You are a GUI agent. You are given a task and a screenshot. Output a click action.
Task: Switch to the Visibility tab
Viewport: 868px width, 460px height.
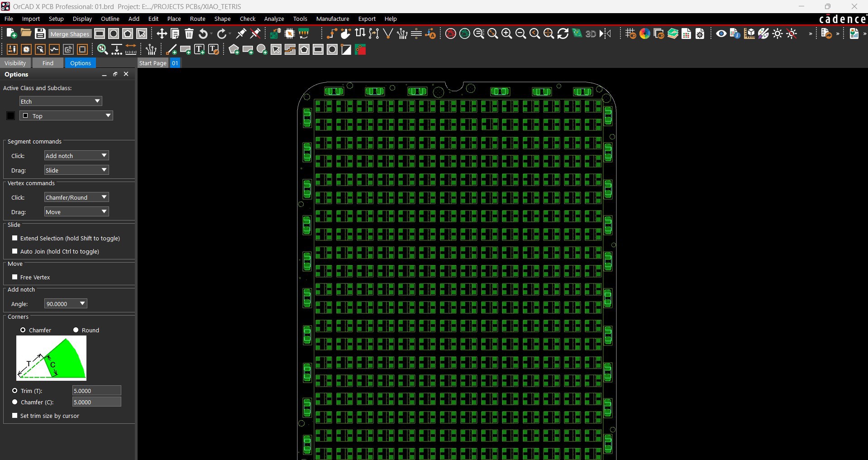tap(15, 63)
